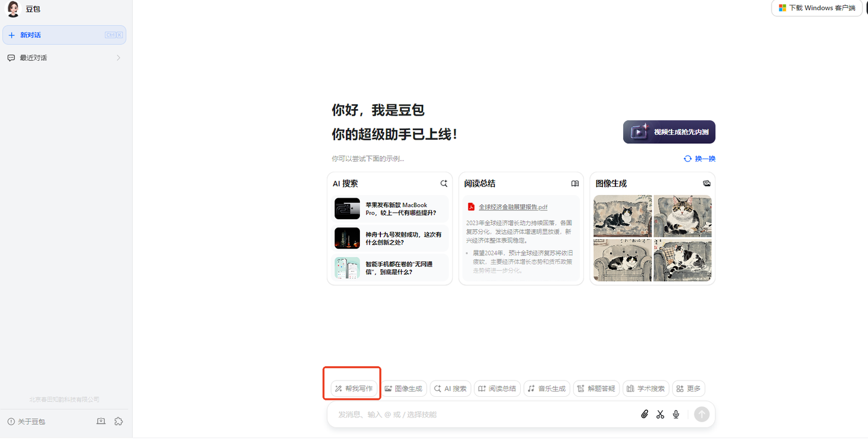The image size is (868, 439).
Task: Click 阅读总结 card book icon
Action: click(x=575, y=184)
